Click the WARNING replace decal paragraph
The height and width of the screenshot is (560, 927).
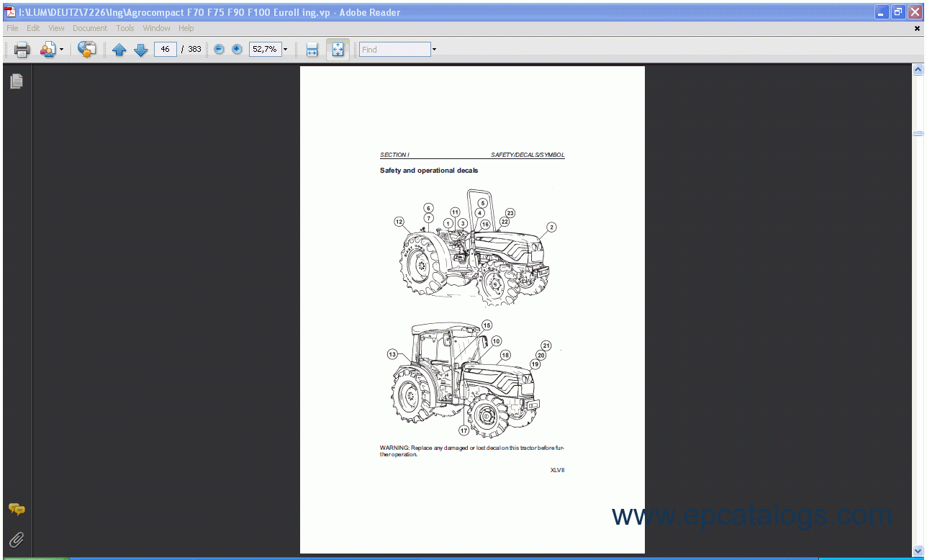pos(472,451)
